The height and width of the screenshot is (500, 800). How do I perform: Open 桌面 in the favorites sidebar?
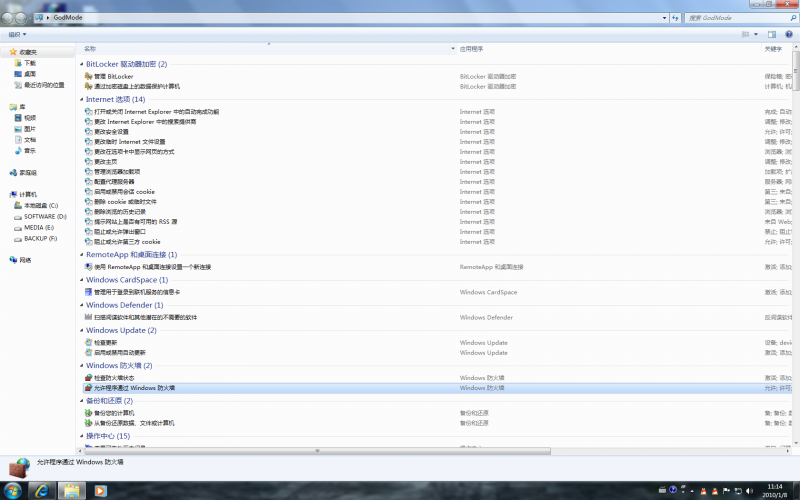(25, 74)
